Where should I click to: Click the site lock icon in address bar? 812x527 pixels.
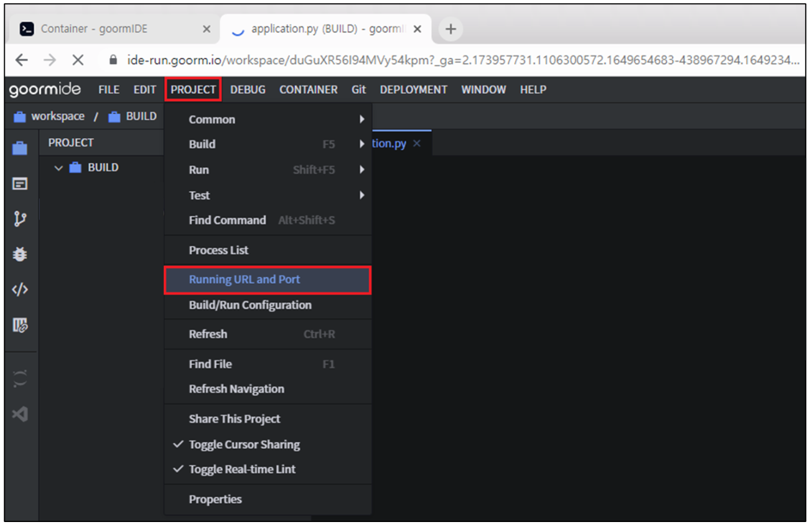(x=113, y=60)
